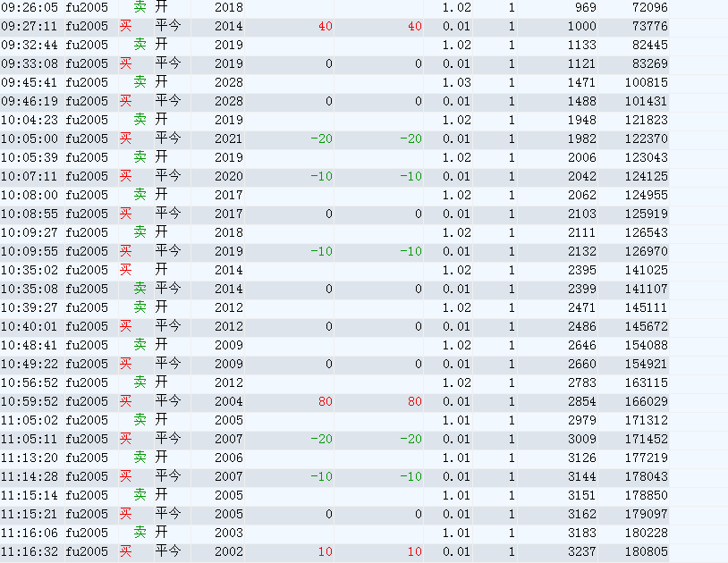728x563 pixels.
Task: Select the price 2002 cell
Action: tap(229, 551)
